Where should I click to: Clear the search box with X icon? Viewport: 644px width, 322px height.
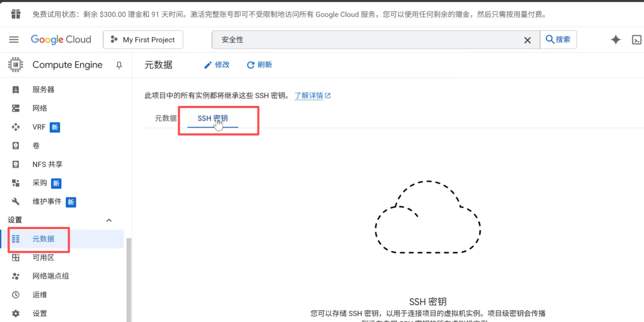point(527,40)
